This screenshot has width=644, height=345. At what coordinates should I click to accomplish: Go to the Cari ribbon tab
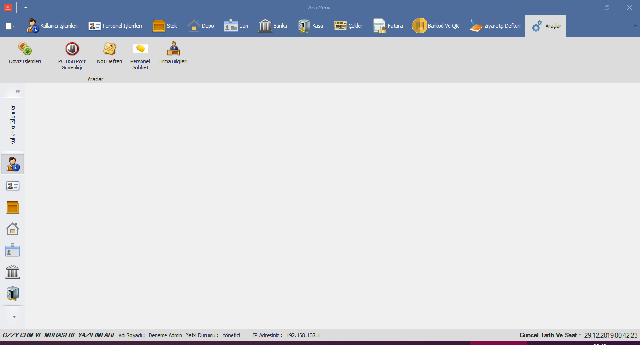pyautogui.click(x=236, y=26)
